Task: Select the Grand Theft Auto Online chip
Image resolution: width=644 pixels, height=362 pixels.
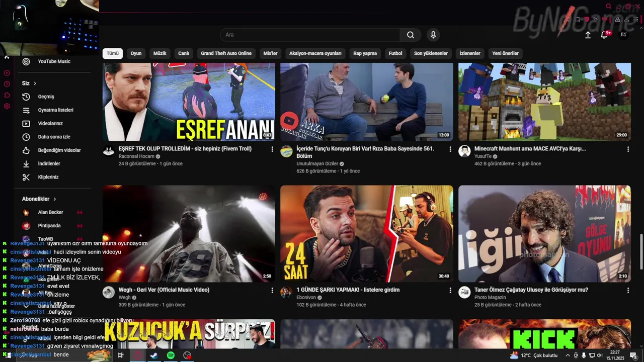Action: [x=226, y=53]
